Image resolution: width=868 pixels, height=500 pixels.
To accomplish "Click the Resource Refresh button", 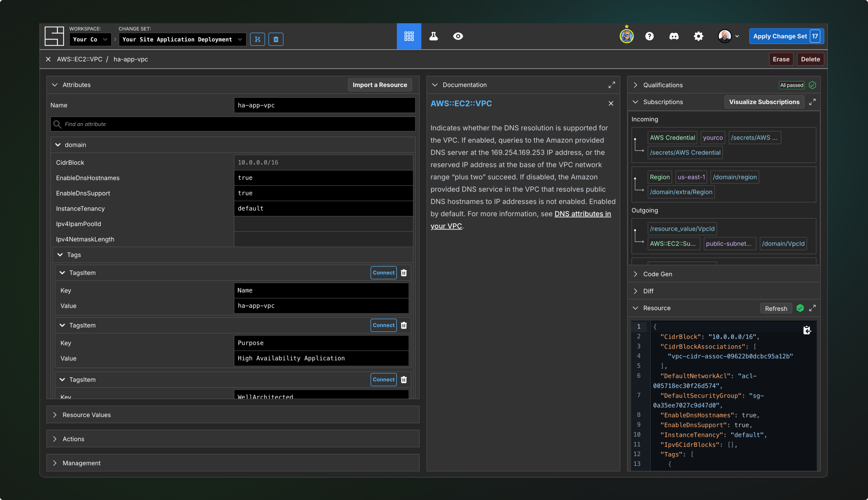I will coord(776,309).
